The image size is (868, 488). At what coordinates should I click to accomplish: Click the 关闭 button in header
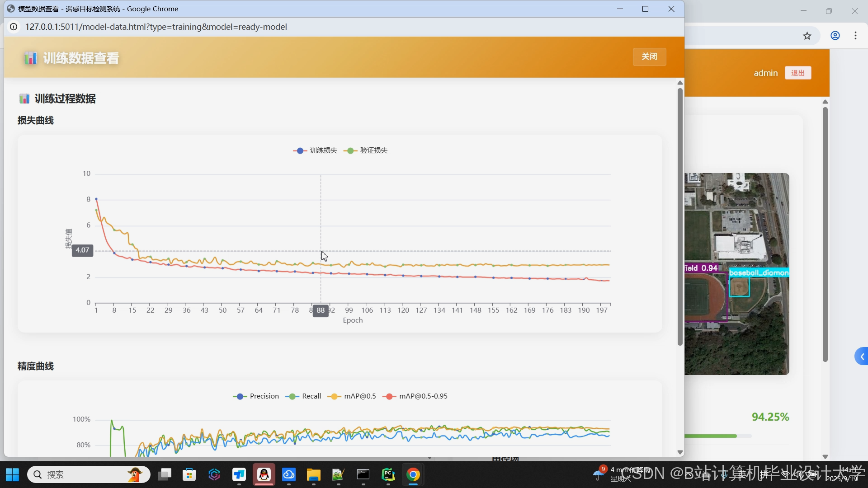coord(649,57)
